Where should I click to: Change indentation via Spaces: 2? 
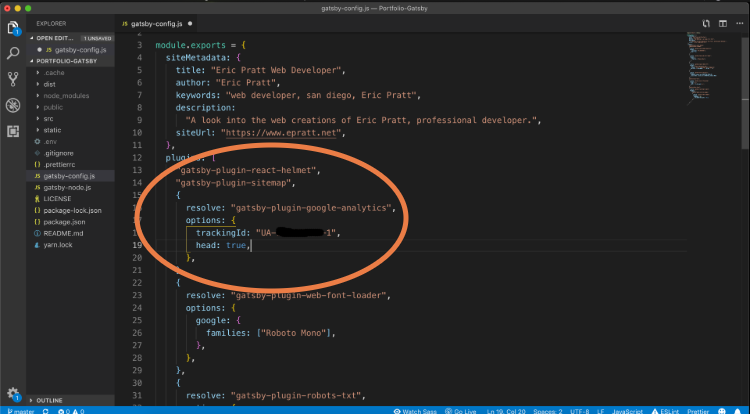coord(548,411)
